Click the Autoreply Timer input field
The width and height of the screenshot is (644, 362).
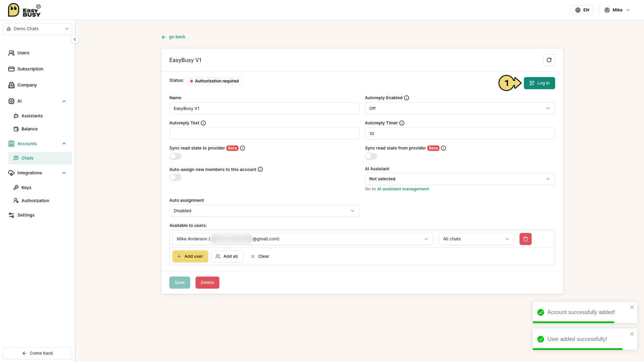point(460,133)
